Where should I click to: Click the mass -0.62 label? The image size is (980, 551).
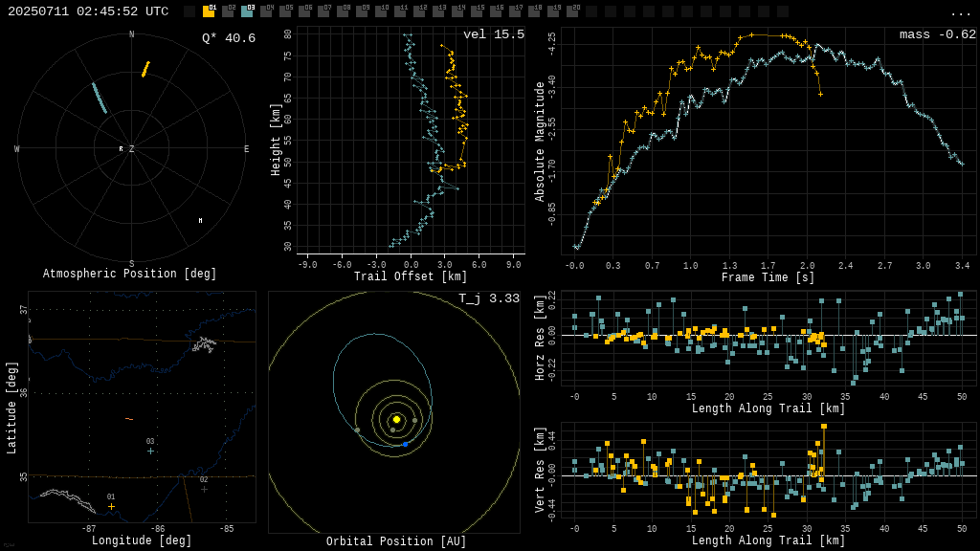[937, 34]
